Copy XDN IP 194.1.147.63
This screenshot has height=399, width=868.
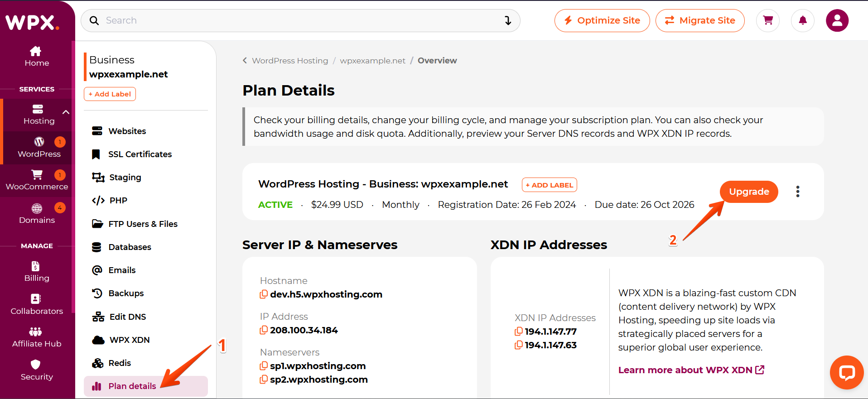[x=518, y=345]
